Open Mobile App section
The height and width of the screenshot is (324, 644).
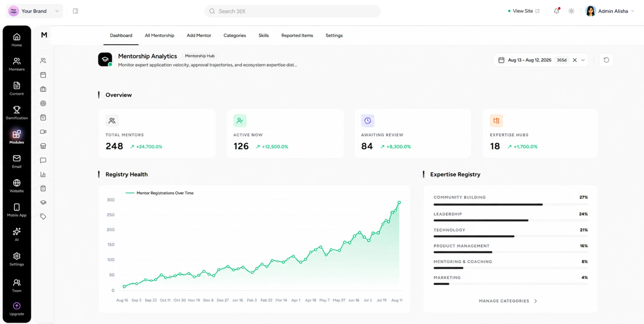tap(17, 210)
